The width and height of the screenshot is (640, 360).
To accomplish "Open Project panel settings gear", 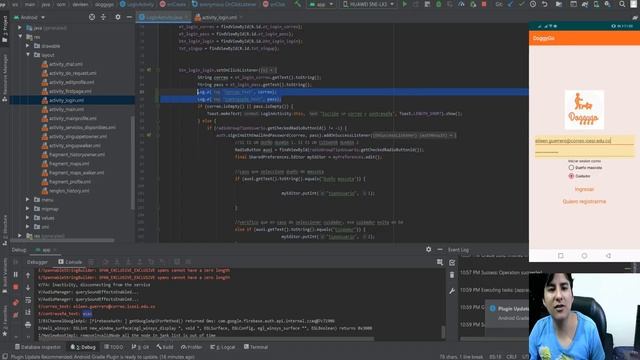I will click(118, 17).
